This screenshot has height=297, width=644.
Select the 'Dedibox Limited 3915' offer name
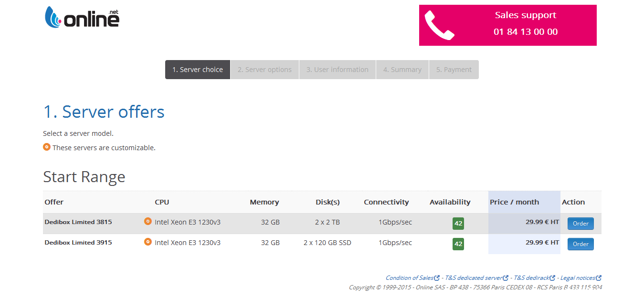[x=78, y=243]
